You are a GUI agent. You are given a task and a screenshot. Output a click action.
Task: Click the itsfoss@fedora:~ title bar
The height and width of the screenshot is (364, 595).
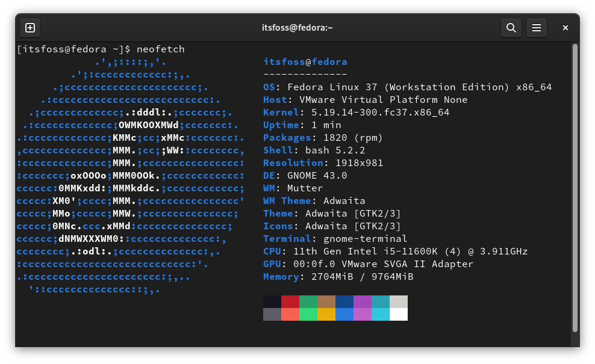[297, 28]
